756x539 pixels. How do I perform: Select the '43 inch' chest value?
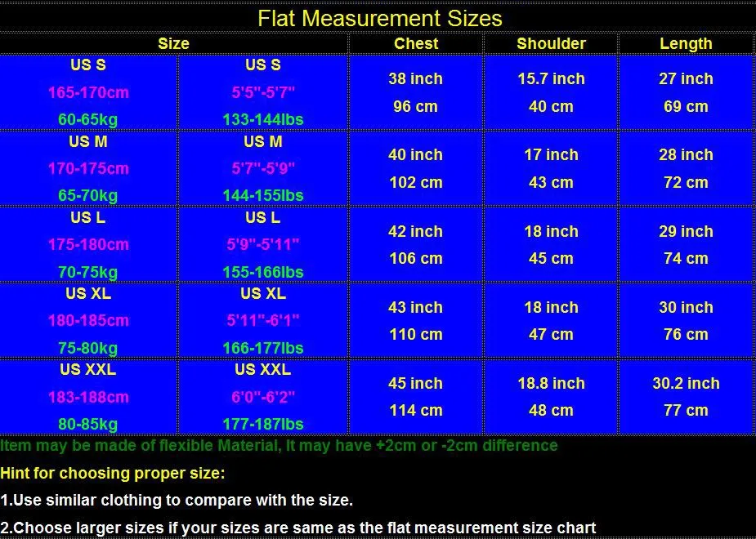(416, 307)
